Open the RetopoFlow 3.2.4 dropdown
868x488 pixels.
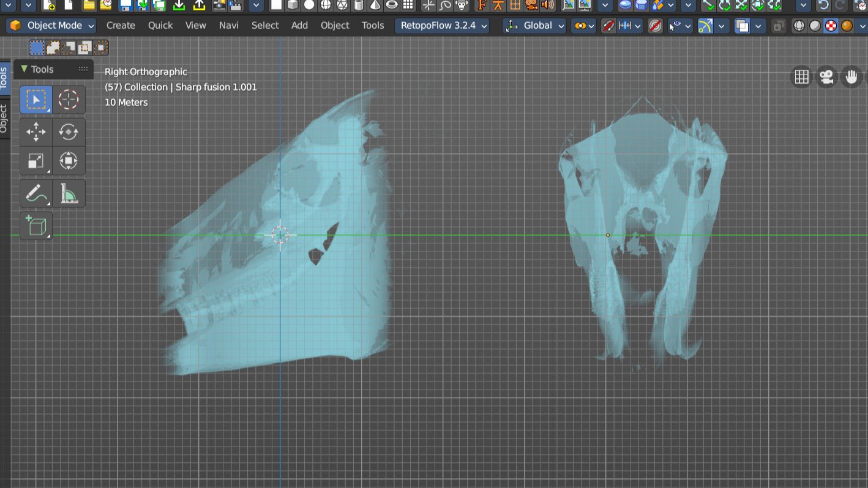[442, 26]
